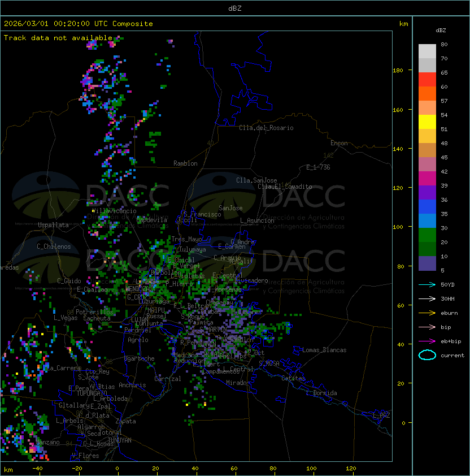The image size is (470, 476).
Task: Click the 'C_Guido' map label
Action: tap(69, 281)
